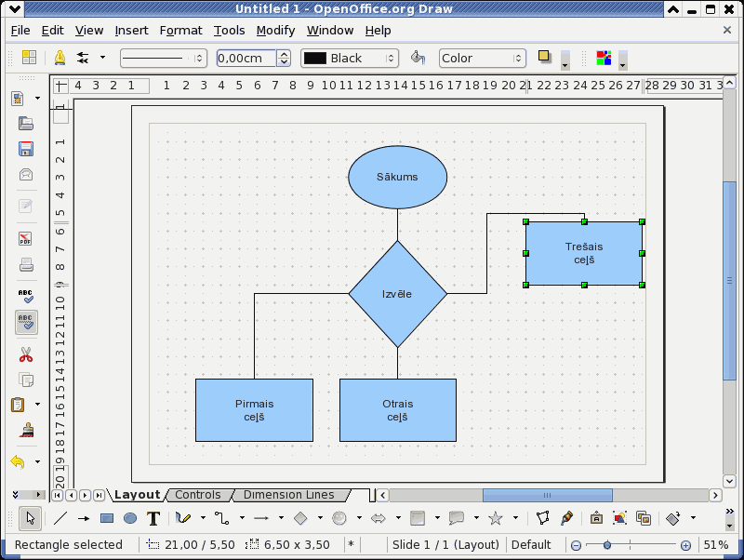Expand the Stars shapes dropdown arrow

pos(515,518)
